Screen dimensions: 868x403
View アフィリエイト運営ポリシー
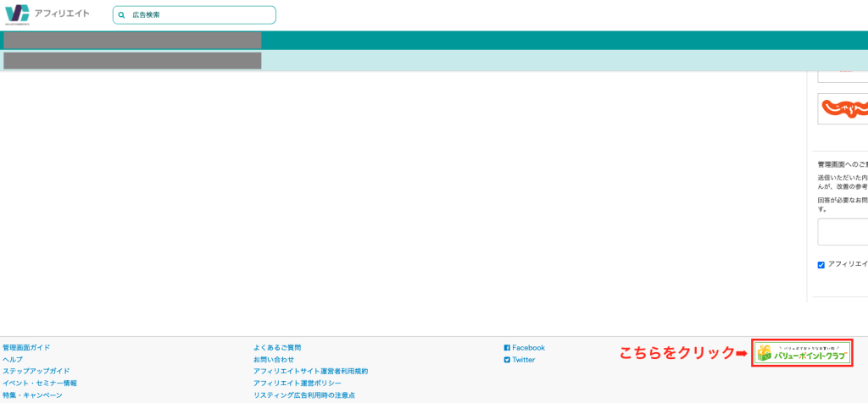[x=298, y=384]
